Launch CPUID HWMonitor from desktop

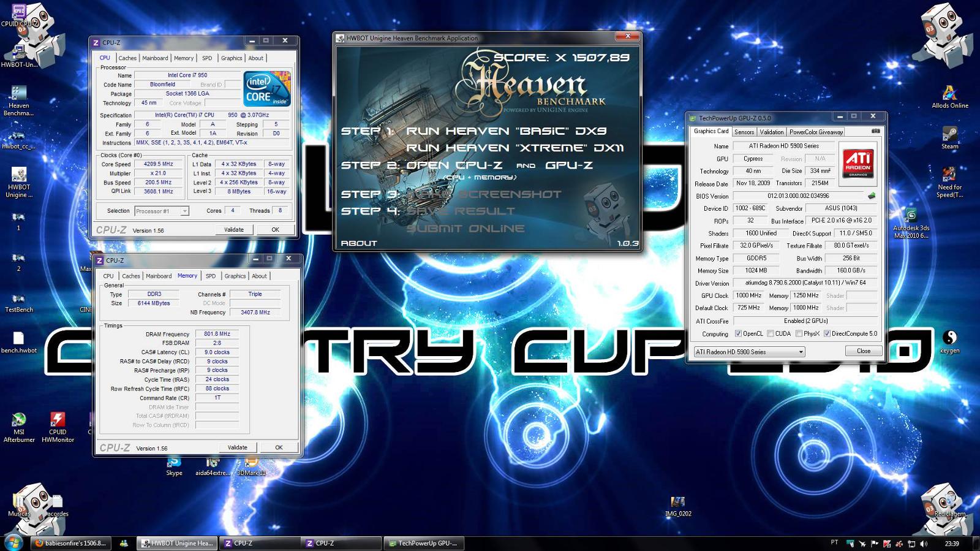pos(58,427)
